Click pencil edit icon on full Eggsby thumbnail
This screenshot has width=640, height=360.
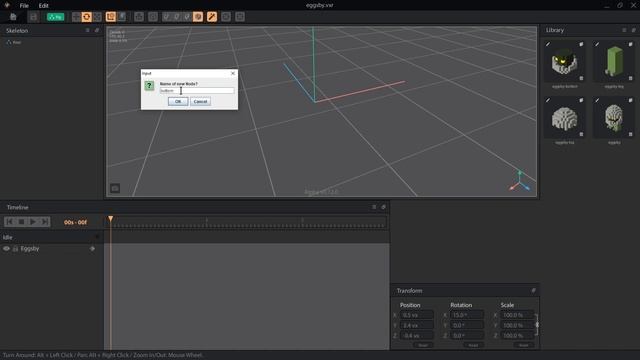tap(597, 100)
